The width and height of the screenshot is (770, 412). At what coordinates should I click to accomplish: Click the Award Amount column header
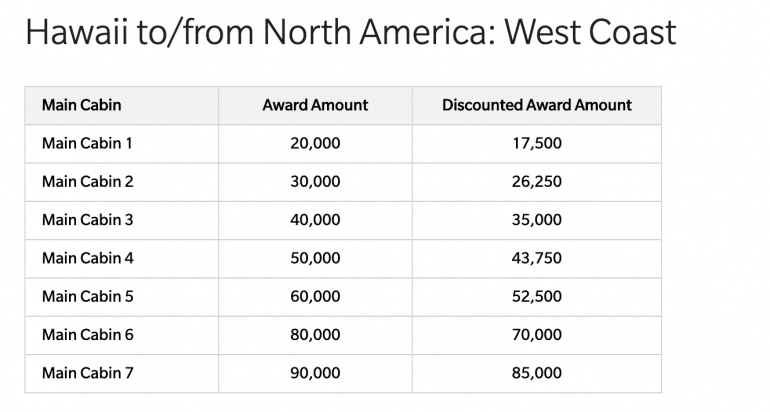pyautogui.click(x=315, y=105)
